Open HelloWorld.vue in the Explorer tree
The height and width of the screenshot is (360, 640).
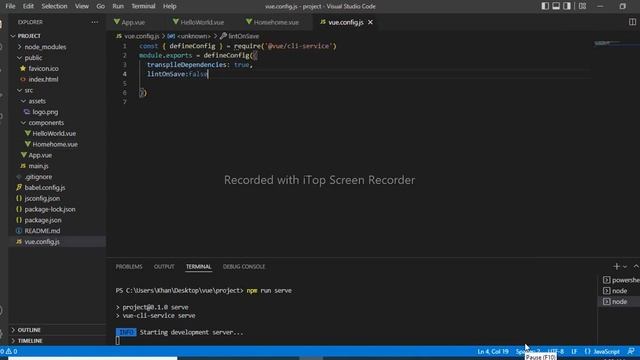click(54, 133)
